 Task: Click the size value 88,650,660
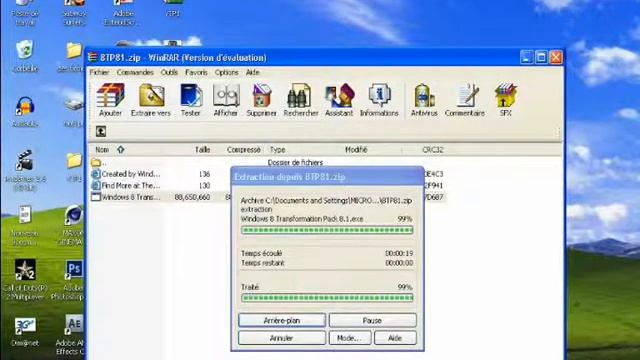point(192,198)
